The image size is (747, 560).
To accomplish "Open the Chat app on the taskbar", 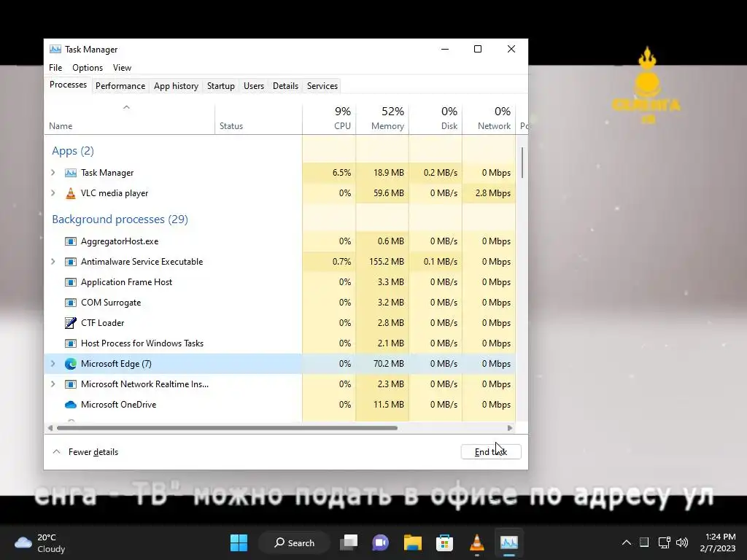I will (x=380, y=542).
